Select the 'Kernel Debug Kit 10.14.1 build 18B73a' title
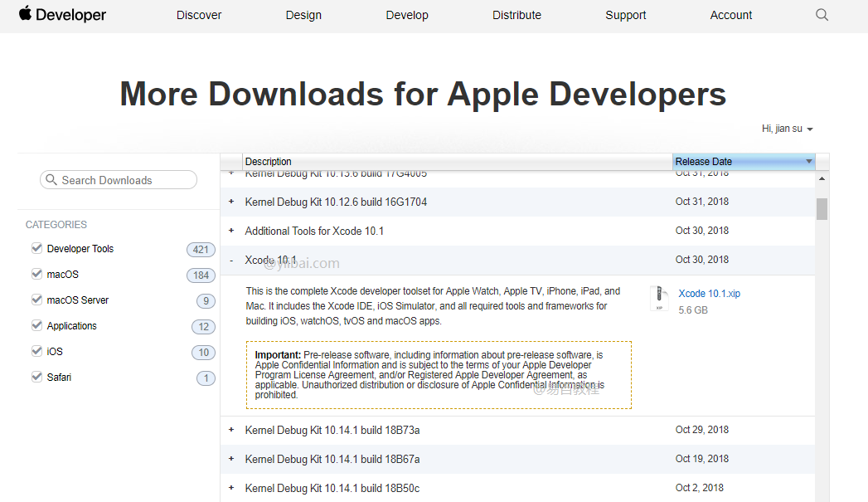The width and height of the screenshot is (868, 502). (332, 430)
